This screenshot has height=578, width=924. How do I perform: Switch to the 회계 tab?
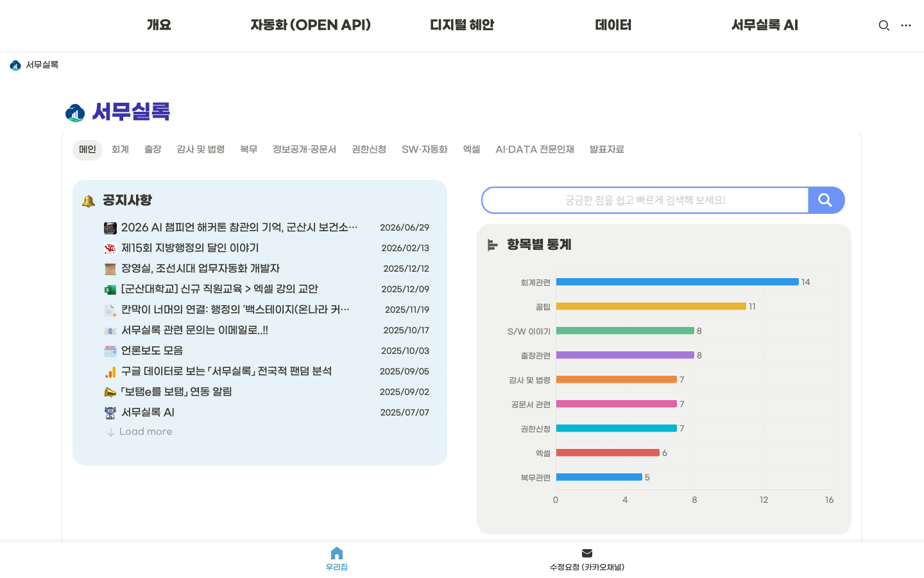pos(120,150)
